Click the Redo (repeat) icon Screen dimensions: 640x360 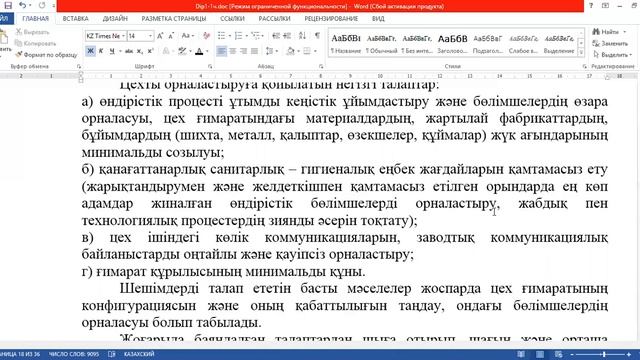point(42,6)
